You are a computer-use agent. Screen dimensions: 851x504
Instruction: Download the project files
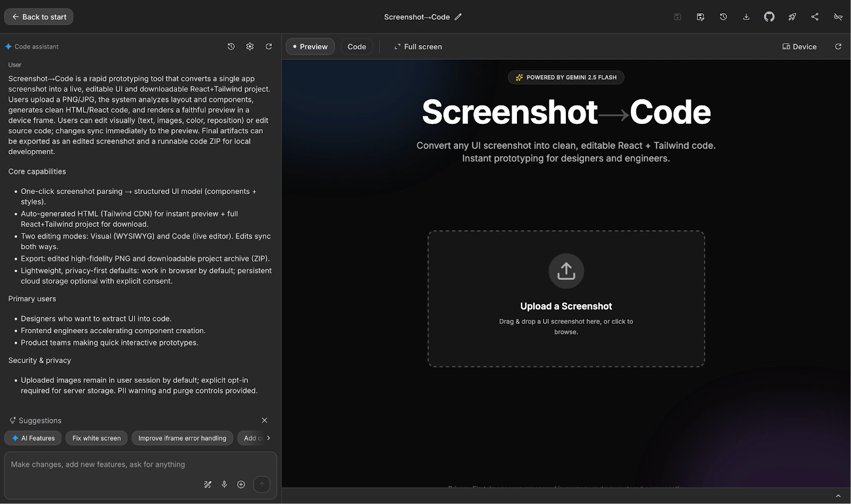coord(746,16)
